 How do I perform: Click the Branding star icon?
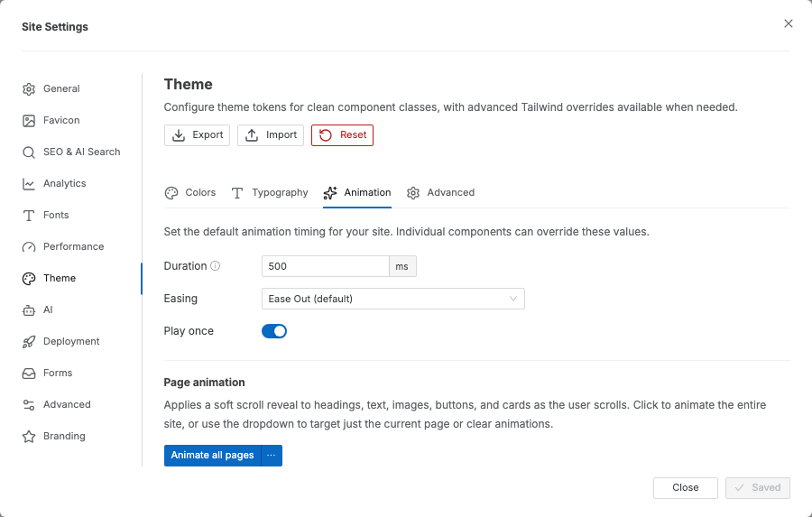tap(29, 437)
